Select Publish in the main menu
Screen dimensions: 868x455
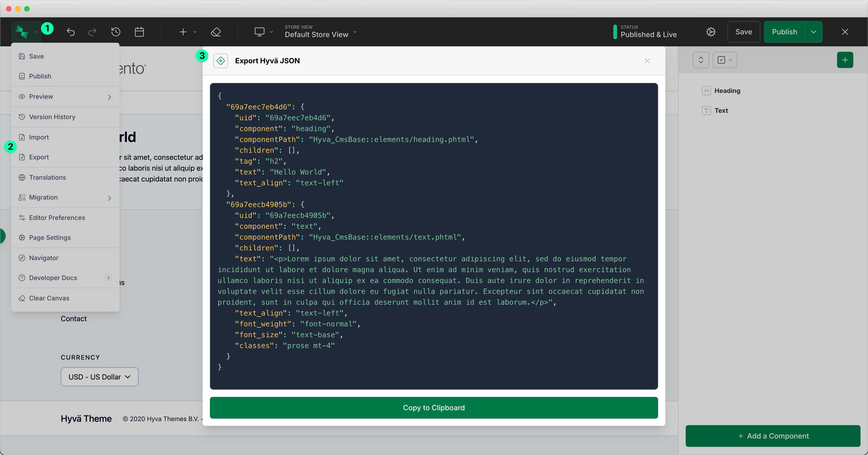coord(65,76)
